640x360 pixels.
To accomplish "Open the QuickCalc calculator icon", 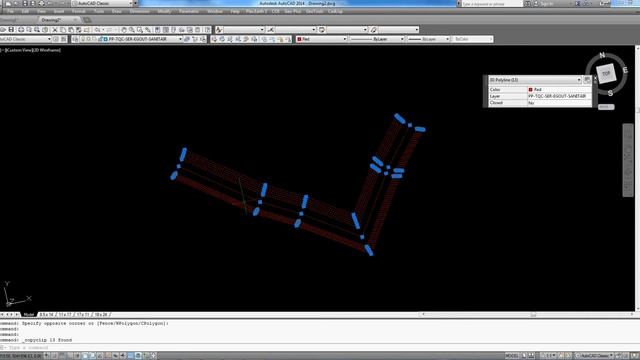I will [198, 30].
